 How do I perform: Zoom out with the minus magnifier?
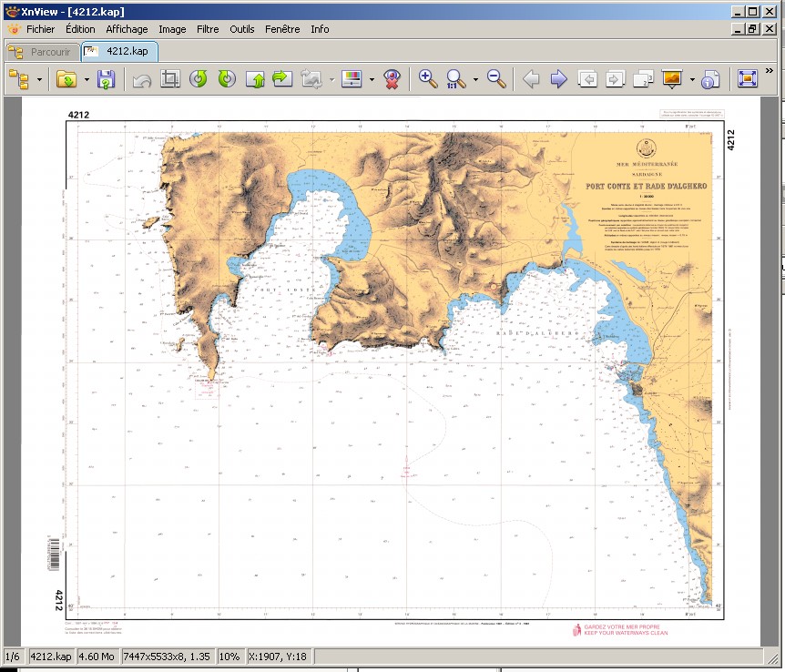tap(496, 79)
